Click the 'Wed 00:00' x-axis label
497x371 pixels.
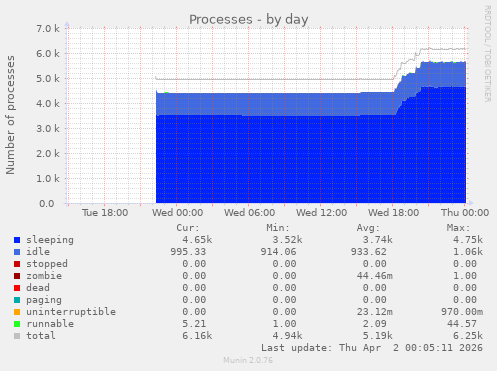[177, 213]
